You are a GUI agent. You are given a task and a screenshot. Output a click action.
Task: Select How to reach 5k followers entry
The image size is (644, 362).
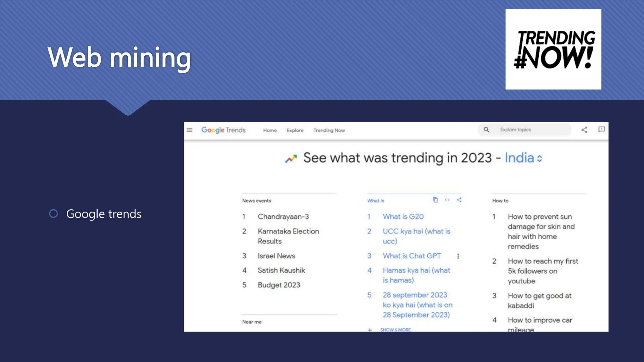pyautogui.click(x=543, y=271)
